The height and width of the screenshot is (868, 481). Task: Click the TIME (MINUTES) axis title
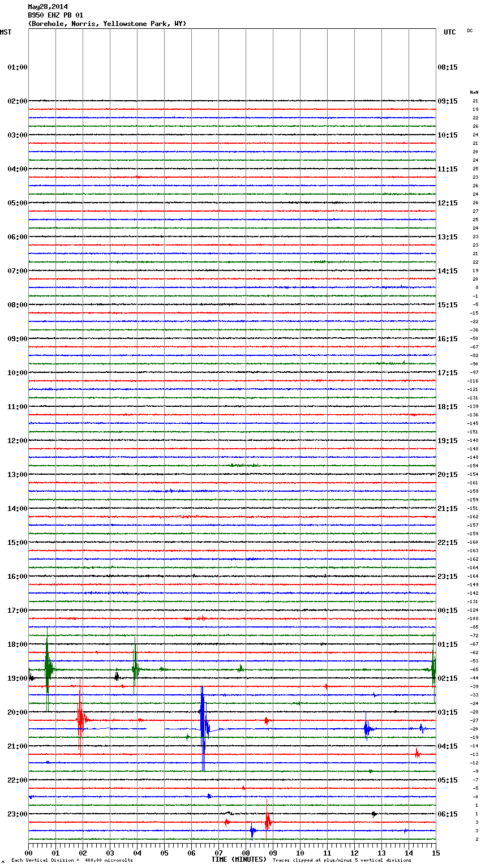click(x=239, y=860)
